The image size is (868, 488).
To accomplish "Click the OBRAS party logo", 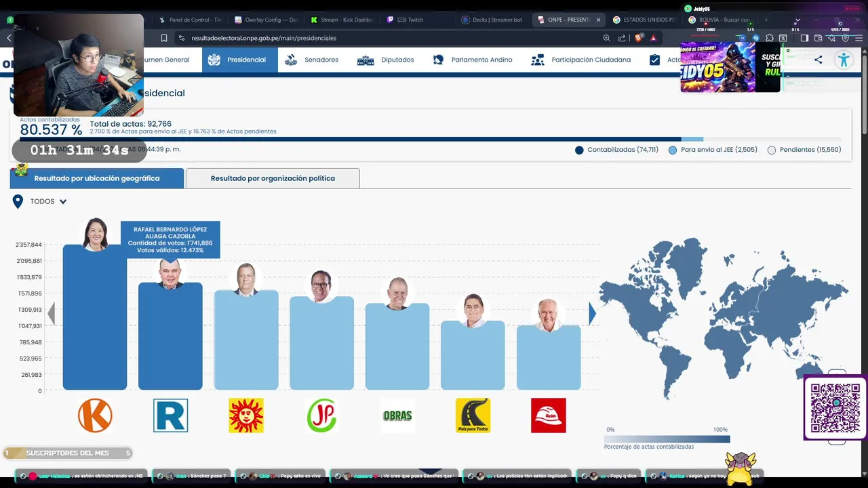I will click(397, 415).
